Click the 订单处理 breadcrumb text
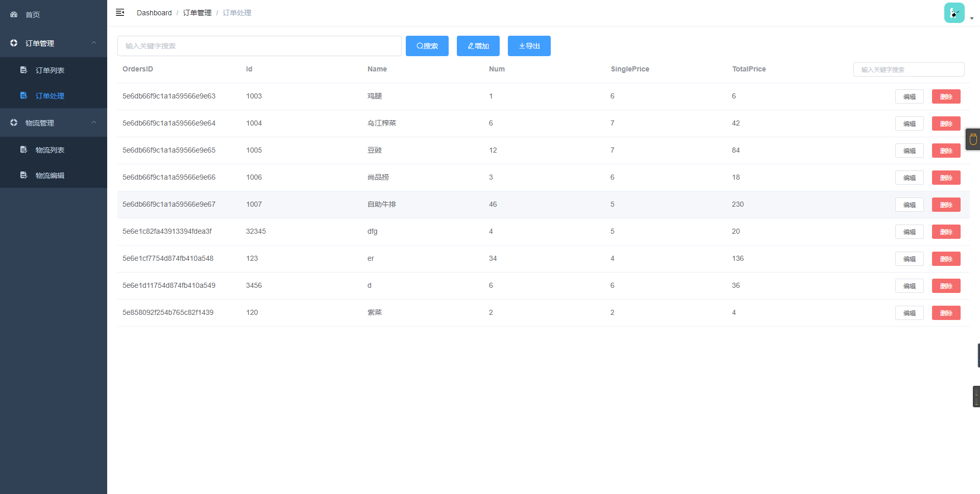 (237, 13)
